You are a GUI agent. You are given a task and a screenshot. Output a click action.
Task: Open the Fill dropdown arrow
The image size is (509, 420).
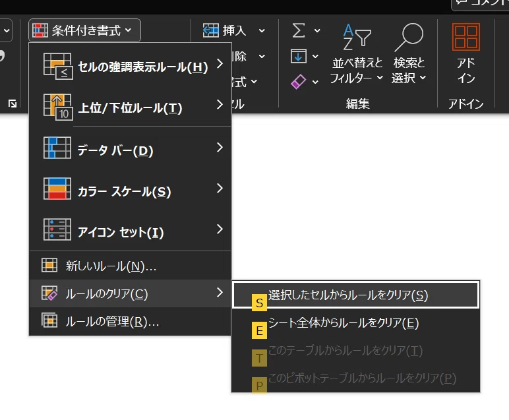[x=315, y=57]
